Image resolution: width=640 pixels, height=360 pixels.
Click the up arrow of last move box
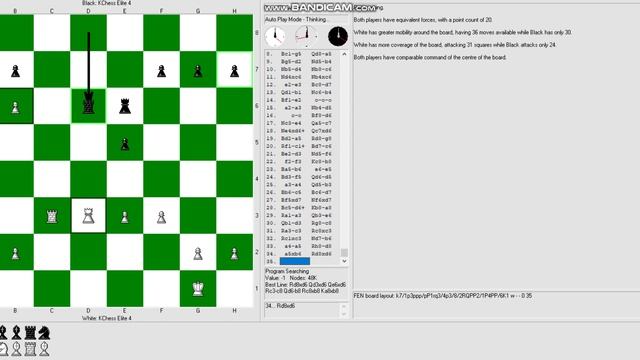pos(344,306)
